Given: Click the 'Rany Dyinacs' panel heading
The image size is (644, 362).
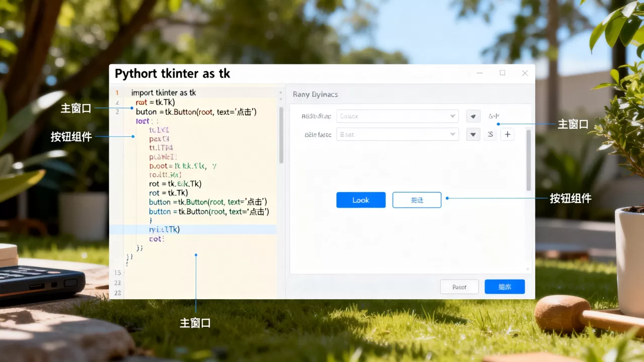Looking at the screenshot, I should coord(315,94).
